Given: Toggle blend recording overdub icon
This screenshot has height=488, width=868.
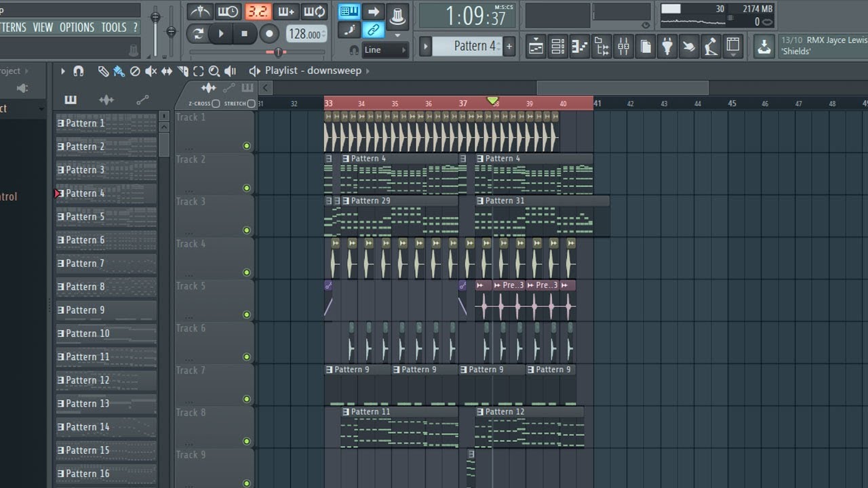Looking at the screenshot, I should click(x=287, y=12).
